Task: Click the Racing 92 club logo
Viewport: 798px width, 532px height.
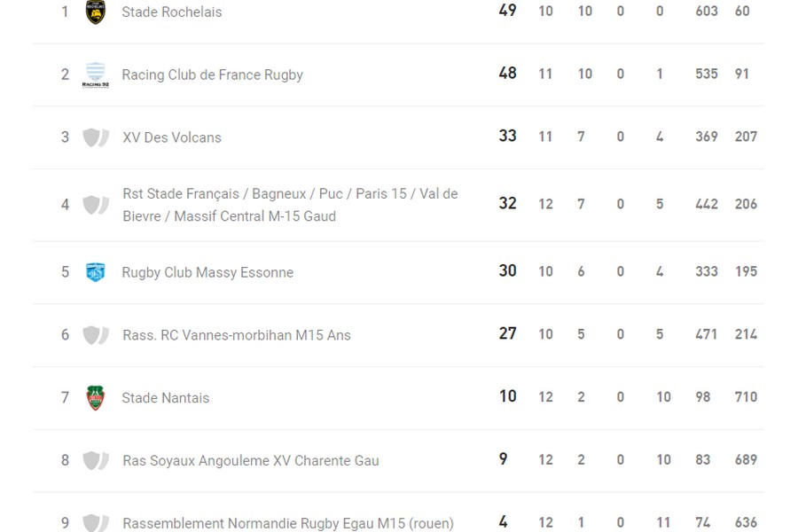Action: pos(95,74)
